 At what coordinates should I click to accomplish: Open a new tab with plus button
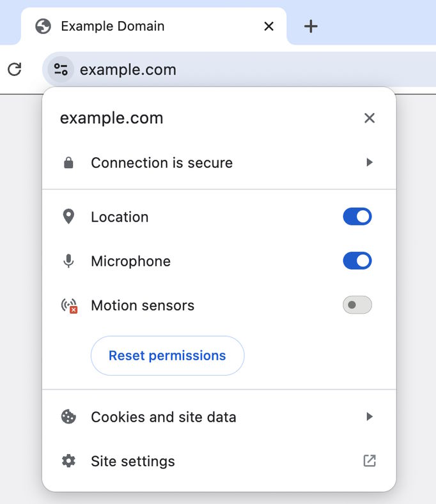tap(311, 26)
